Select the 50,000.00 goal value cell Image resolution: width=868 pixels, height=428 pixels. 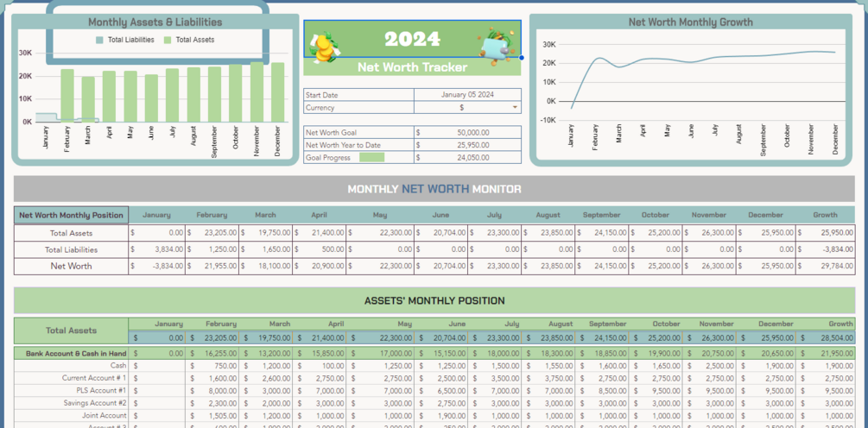pyautogui.click(x=467, y=132)
